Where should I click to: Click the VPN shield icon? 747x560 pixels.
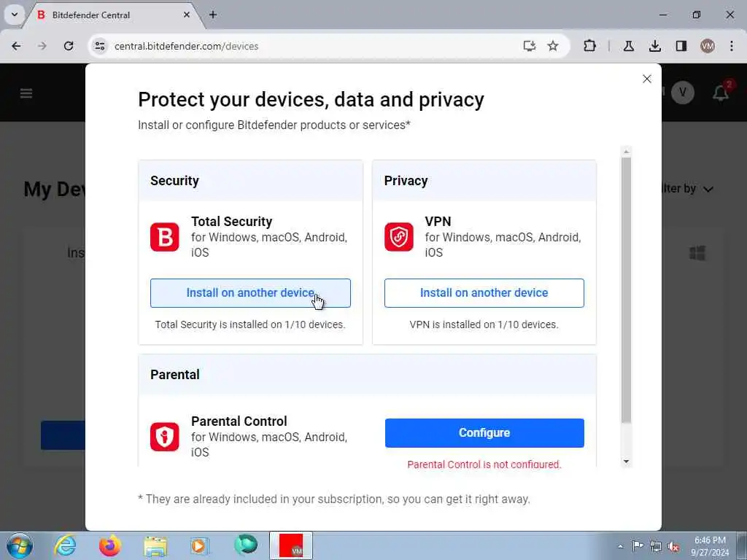(398, 238)
